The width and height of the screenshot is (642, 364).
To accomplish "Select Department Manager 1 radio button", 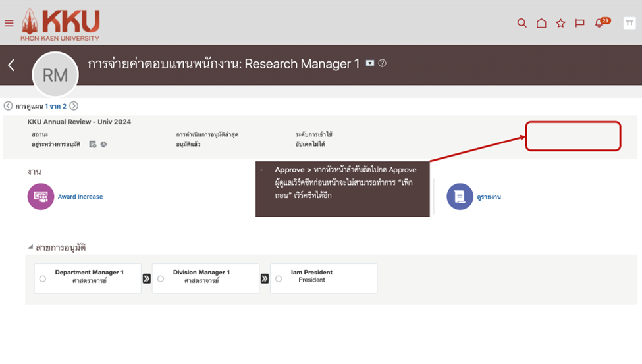I will point(43,279).
